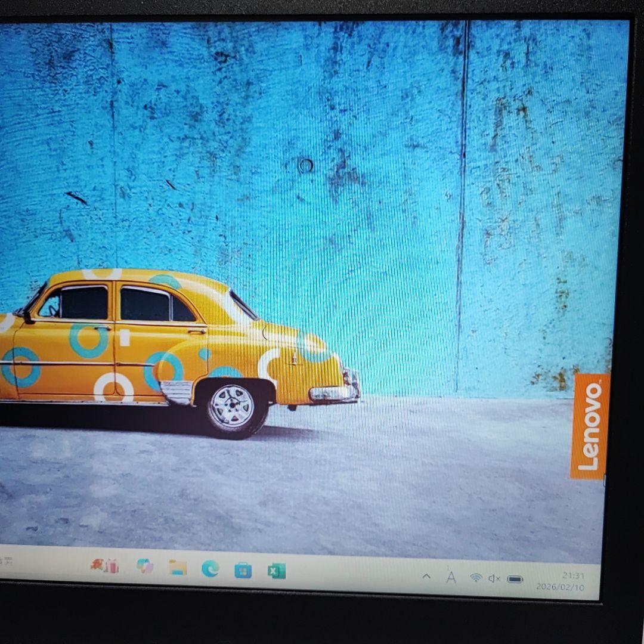The width and height of the screenshot is (644, 644).
Task: Click the Wi-Fi icon in the system tray
Action: [x=476, y=577]
